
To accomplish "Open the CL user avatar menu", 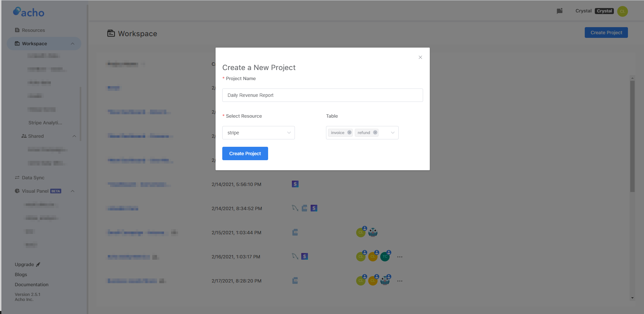I will (623, 11).
